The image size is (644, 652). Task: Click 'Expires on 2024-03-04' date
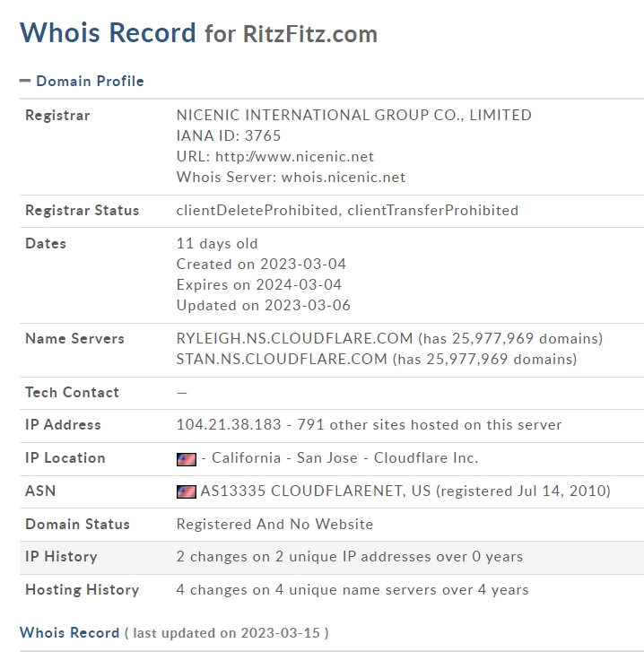[x=259, y=285]
